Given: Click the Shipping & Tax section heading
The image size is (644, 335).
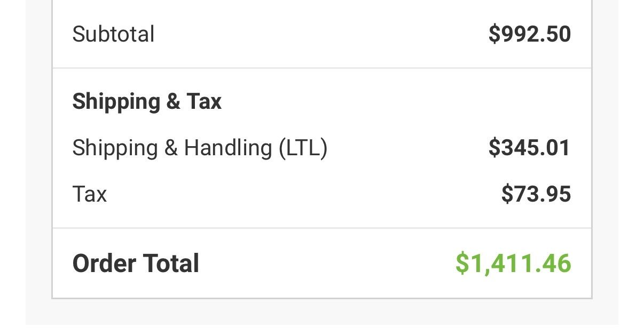Looking at the screenshot, I should click(x=147, y=101).
